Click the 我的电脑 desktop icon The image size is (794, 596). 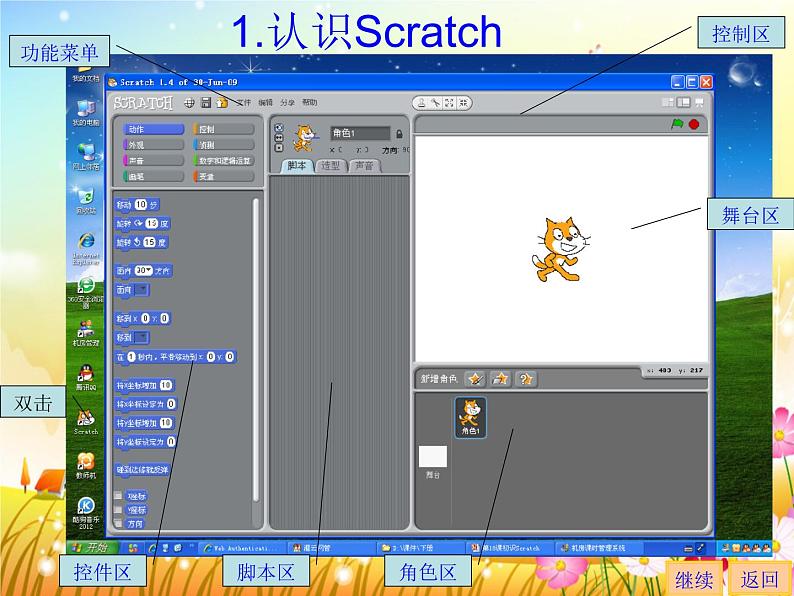tap(86, 112)
